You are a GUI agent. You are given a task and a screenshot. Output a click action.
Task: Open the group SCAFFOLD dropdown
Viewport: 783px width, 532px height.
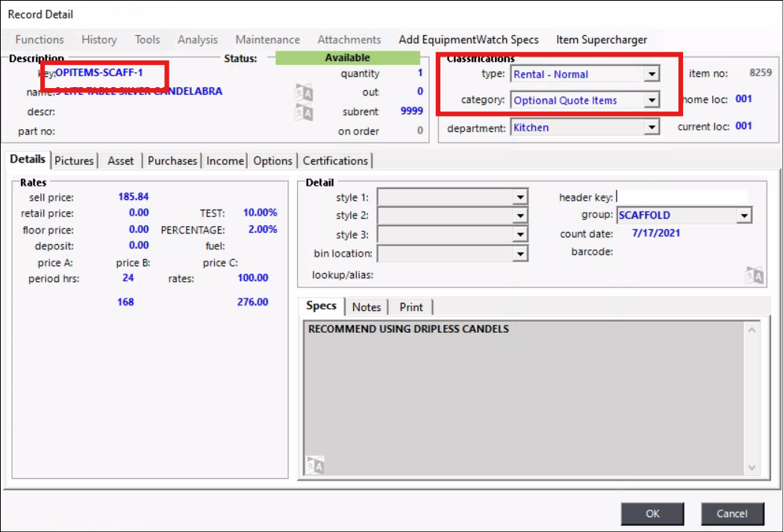coord(743,216)
